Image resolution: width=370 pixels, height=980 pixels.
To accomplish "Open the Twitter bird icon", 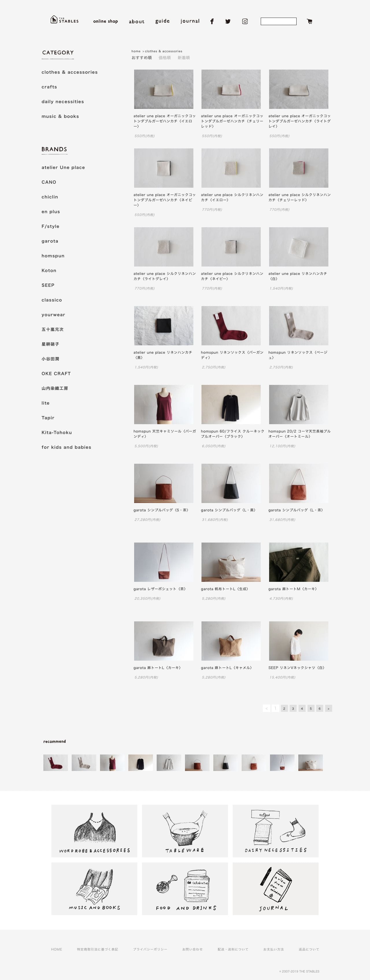I will point(227,21).
